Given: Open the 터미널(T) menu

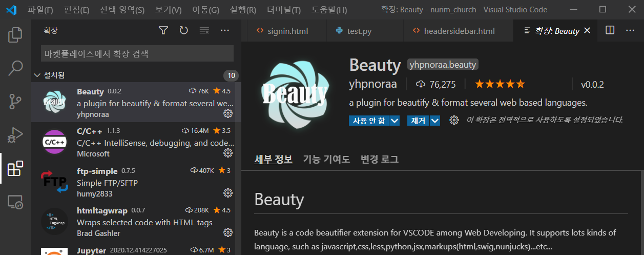Looking at the screenshot, I should 284,10.
